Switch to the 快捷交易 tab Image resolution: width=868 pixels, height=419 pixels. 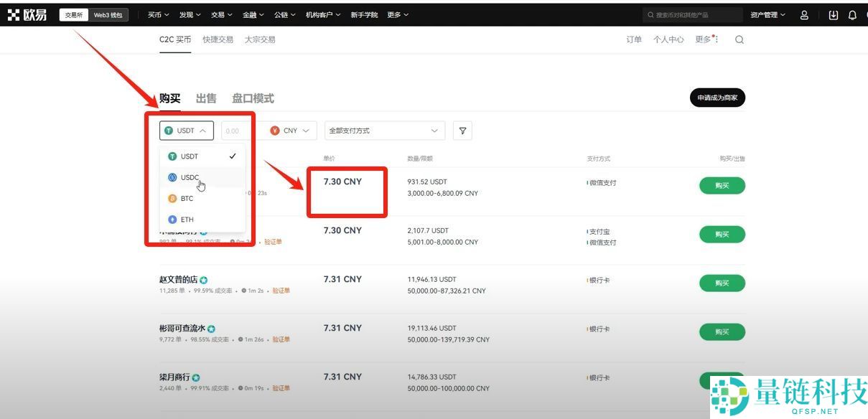[x=218, y=39]
